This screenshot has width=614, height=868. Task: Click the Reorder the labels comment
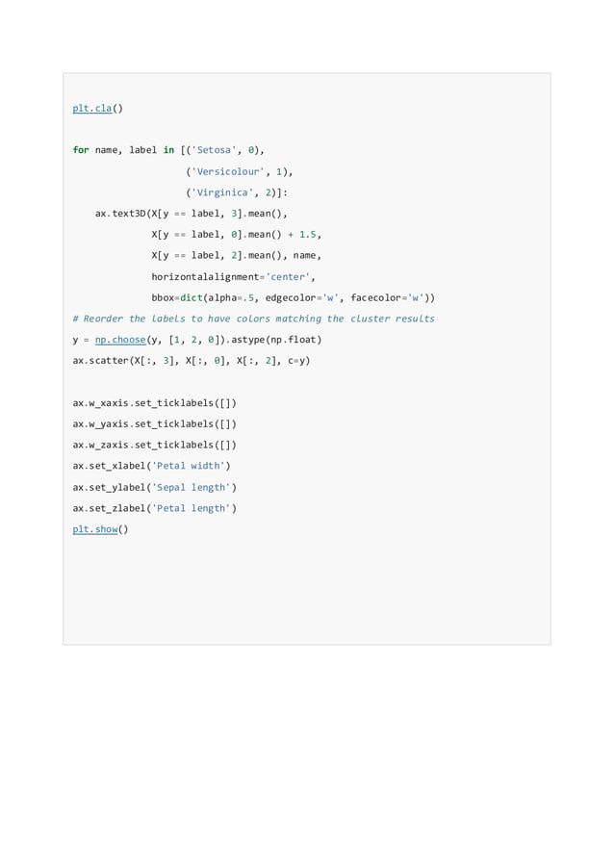pos(253,319)
